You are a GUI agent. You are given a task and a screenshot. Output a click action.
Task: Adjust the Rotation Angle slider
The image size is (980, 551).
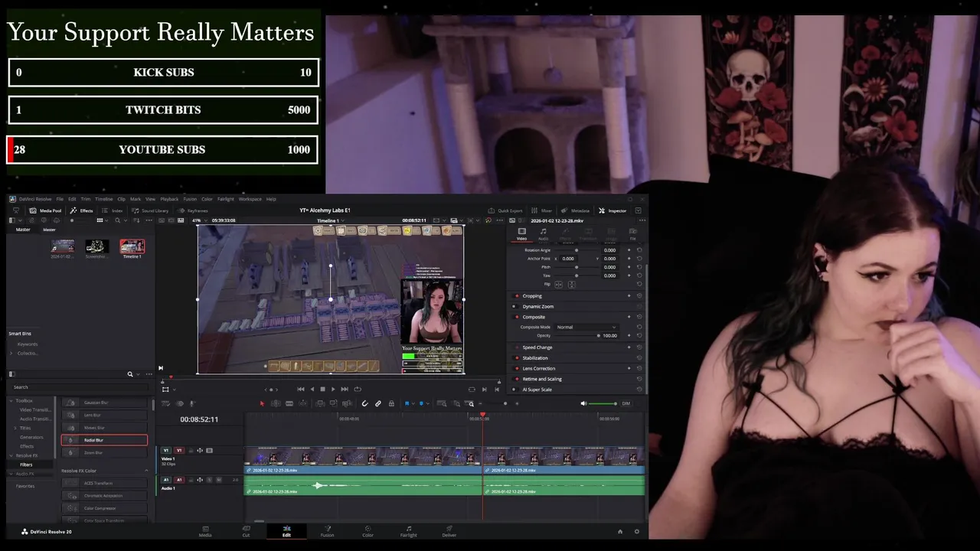pos(577,250)
